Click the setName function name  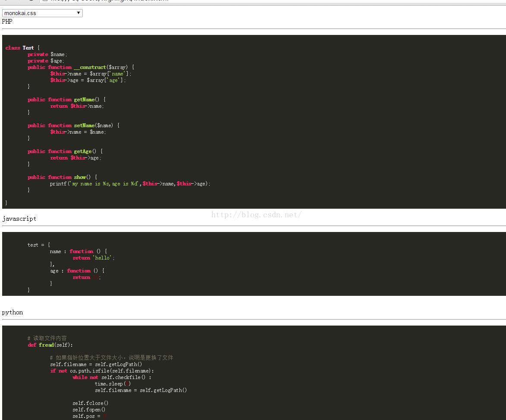[84, 125]
